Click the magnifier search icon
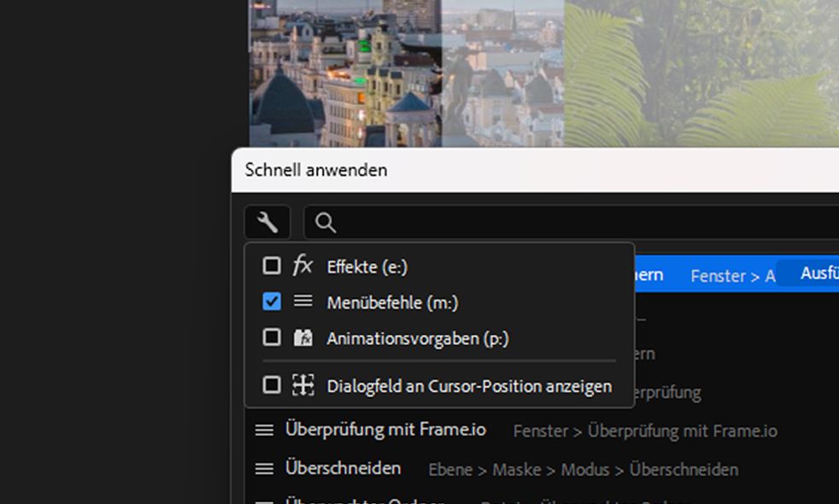This screenshot has height=504, width=839. 326,223
